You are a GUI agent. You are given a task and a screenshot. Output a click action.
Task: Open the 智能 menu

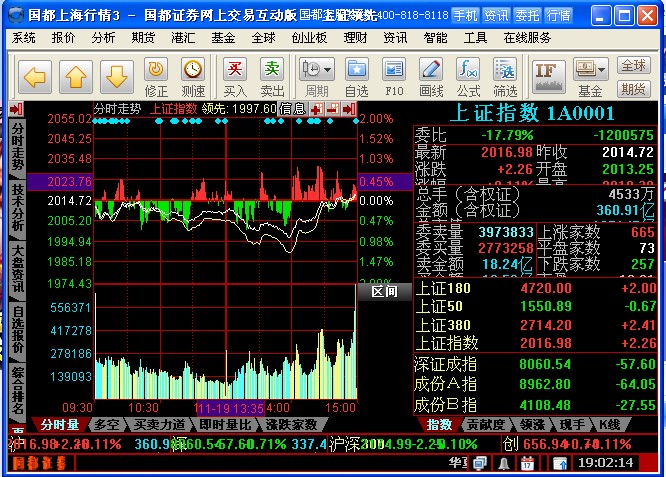coord(435,38)
